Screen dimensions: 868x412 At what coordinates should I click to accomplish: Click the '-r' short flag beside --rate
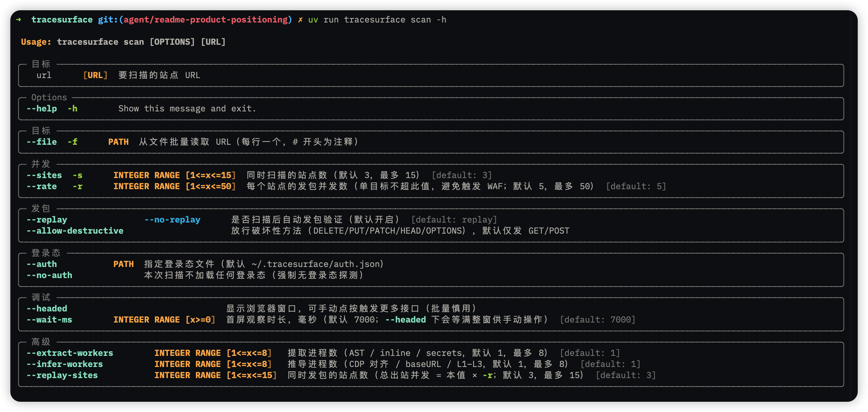[77, 186]
